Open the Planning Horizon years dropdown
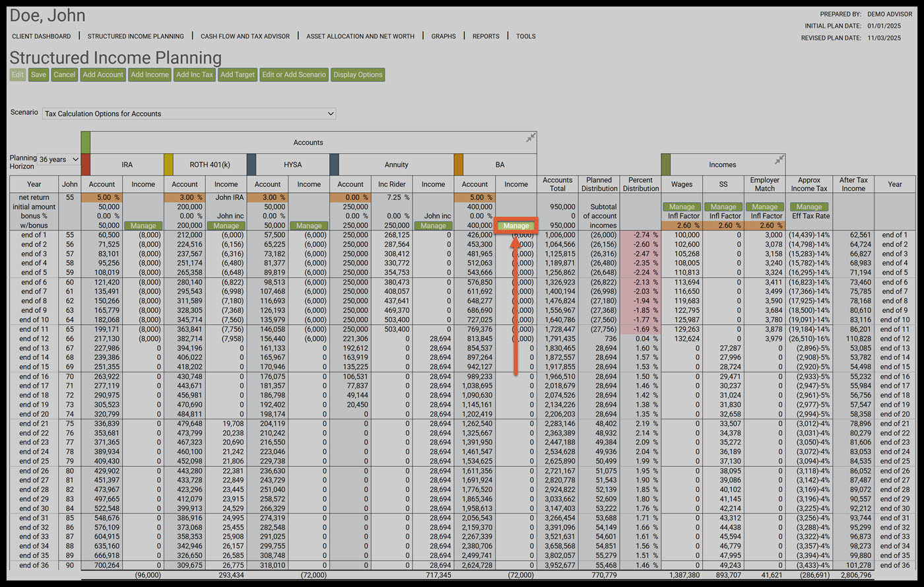 [59, 160]
